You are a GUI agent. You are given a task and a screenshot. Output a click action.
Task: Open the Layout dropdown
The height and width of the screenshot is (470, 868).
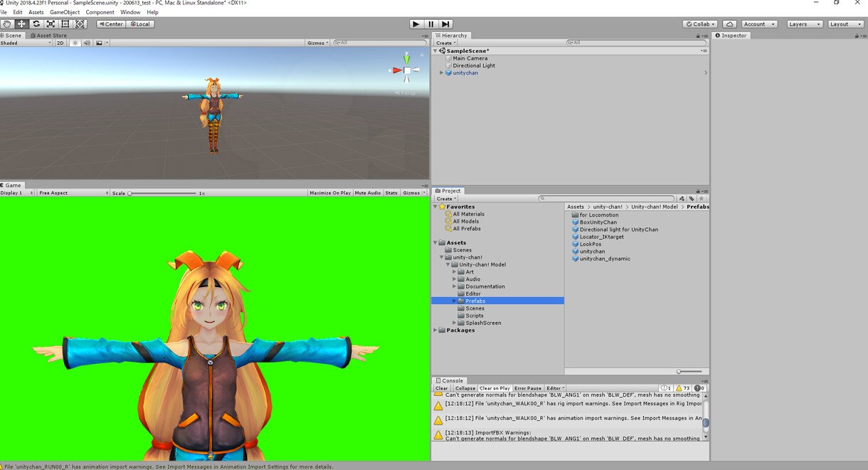pyautogui.click(x=846, y=24)
